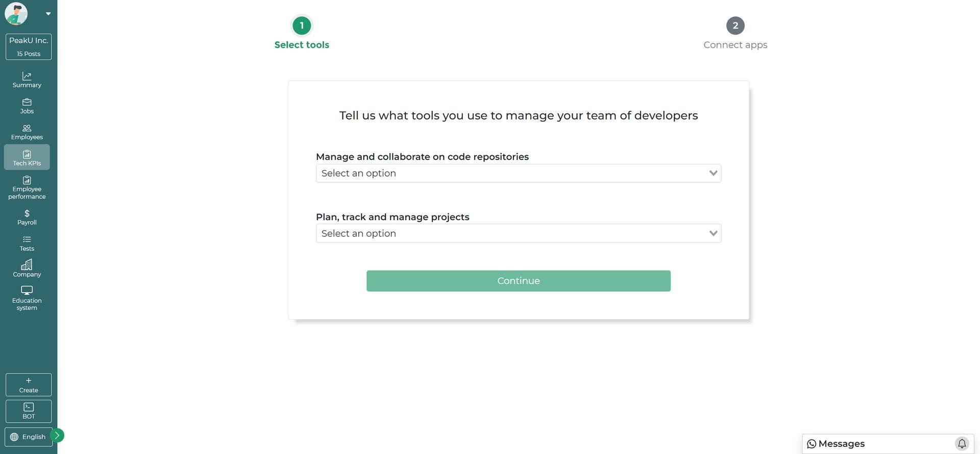
Task: Click the notification bell in Messages bar
Action: [x=963, y=443]
